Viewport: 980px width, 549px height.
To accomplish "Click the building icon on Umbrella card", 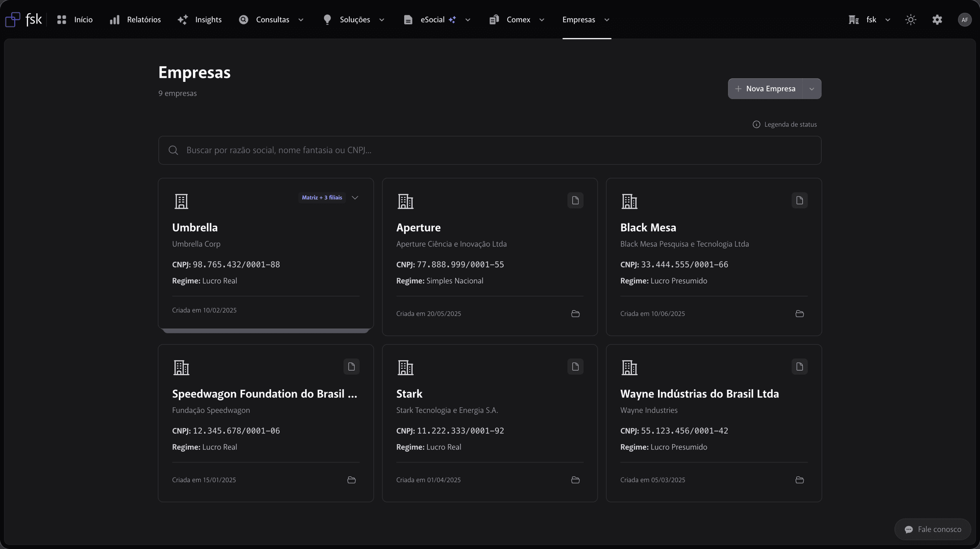I will click(181, 201).
